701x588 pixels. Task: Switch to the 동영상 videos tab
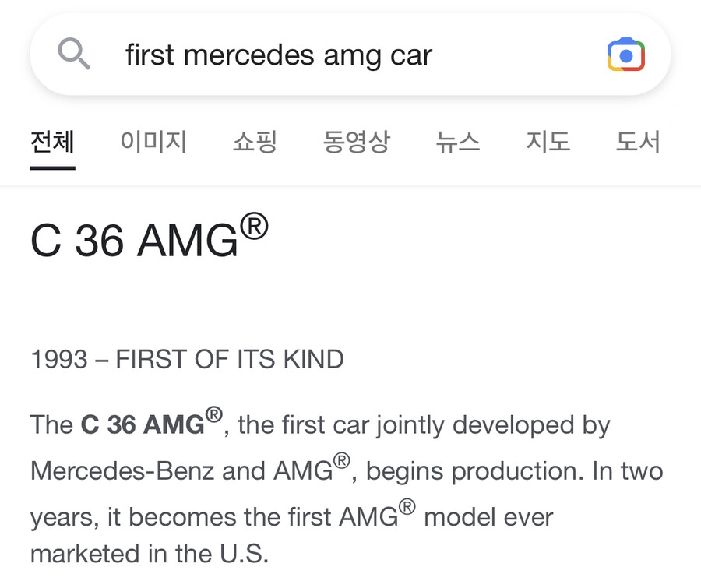pyautogui.click(x=356, y=142)
